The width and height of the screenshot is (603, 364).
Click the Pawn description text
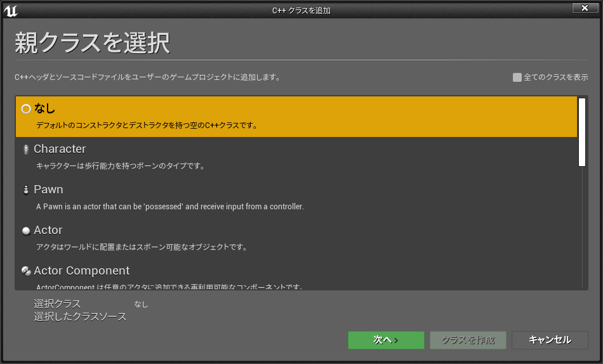point(170,207)
